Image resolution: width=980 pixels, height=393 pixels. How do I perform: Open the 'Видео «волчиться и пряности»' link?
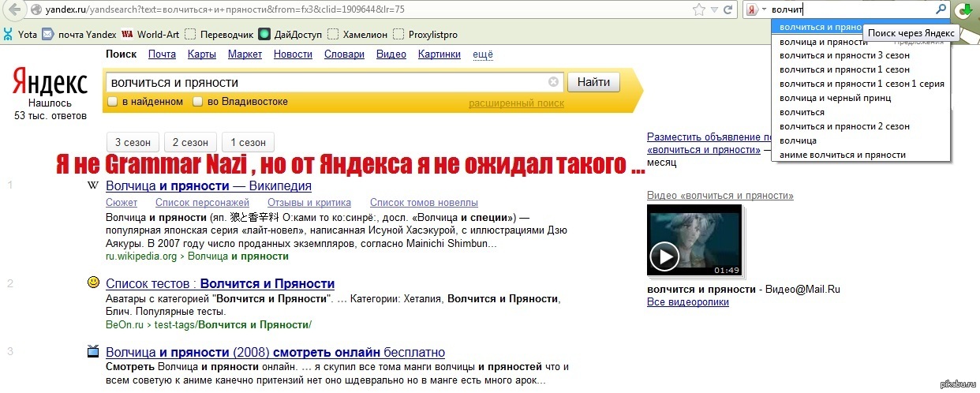pyautogui.click(x=720, y=195)
